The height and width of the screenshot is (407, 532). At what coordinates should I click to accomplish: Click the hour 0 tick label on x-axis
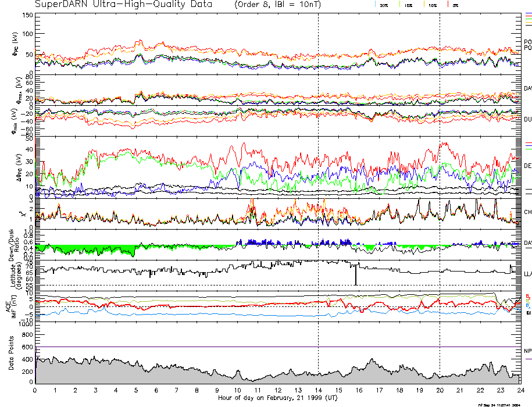(35, 390)
